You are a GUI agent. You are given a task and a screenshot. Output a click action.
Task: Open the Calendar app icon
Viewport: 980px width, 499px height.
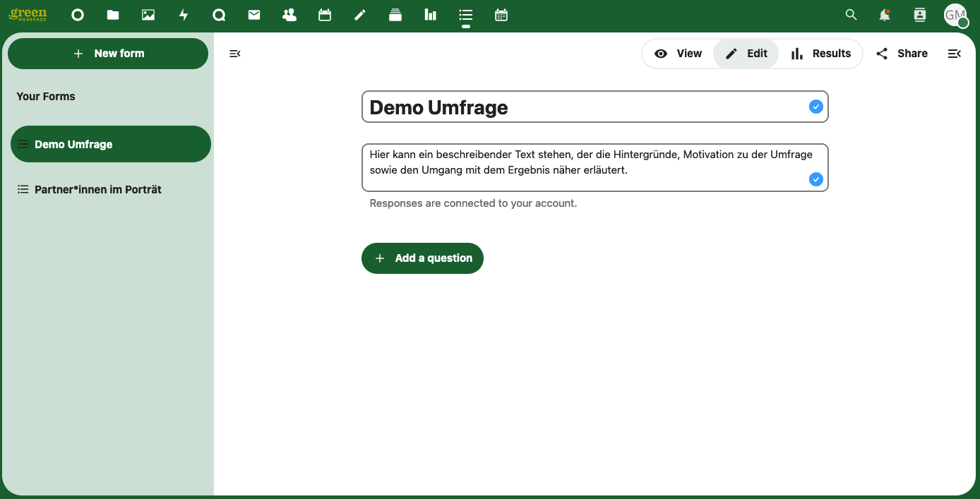[x=325, y=15]
